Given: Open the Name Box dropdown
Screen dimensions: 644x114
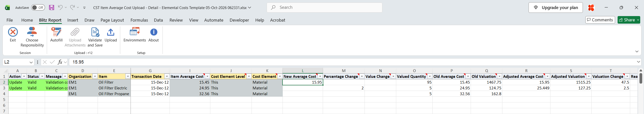Looking at the screenshot, I should coord(31,62).
